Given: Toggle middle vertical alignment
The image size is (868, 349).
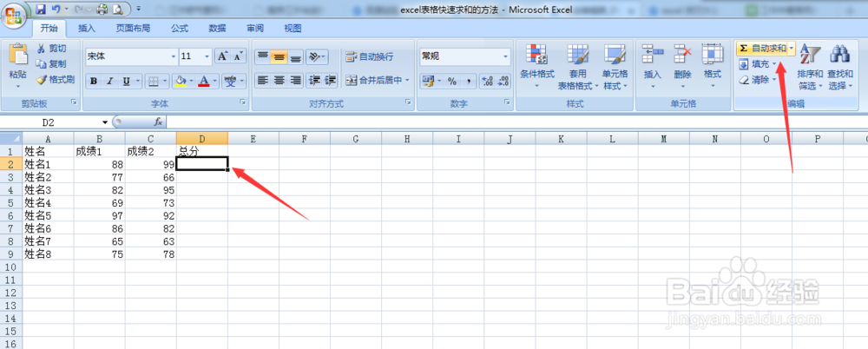Looking at the screenshot, I should tap(279, 56).
